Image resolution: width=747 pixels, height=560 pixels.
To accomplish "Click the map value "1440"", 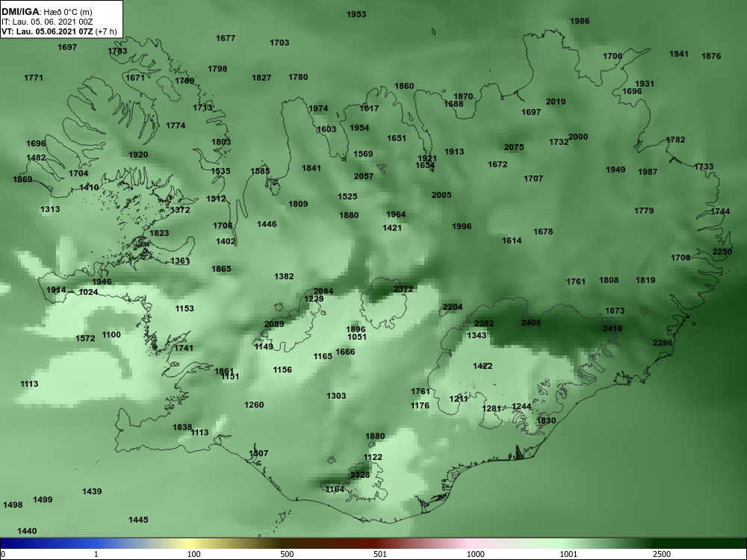I will point(27,532).
